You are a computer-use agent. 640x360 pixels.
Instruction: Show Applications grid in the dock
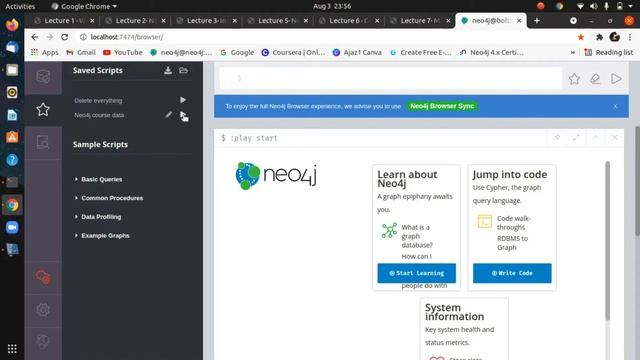(12, 349)
